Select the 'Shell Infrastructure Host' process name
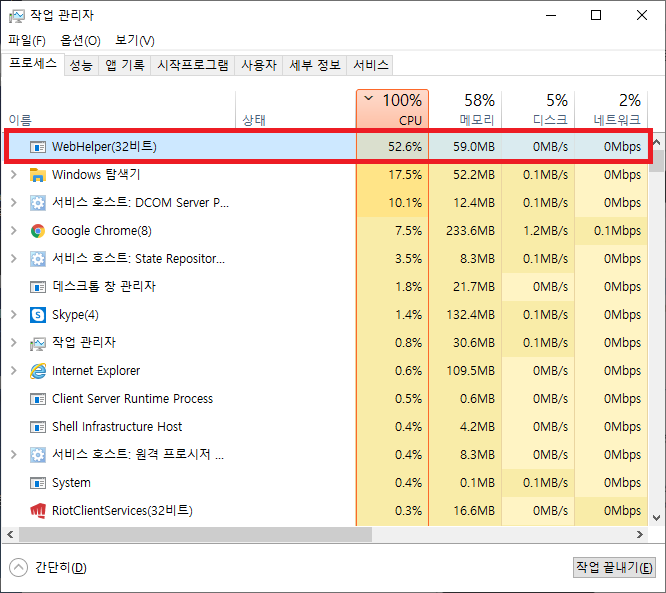The height and width of the screenshot is (593, 666). point(117,427)
